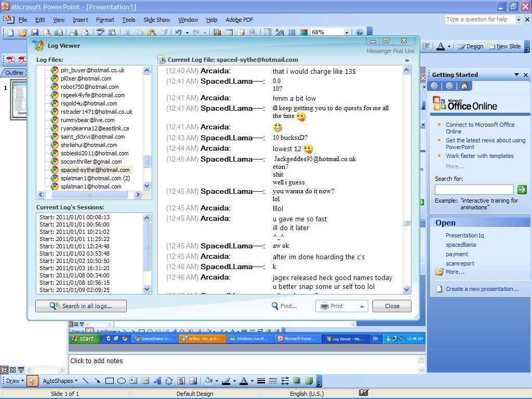Insert WordArt from the Draw toolbar

(157, 381)
